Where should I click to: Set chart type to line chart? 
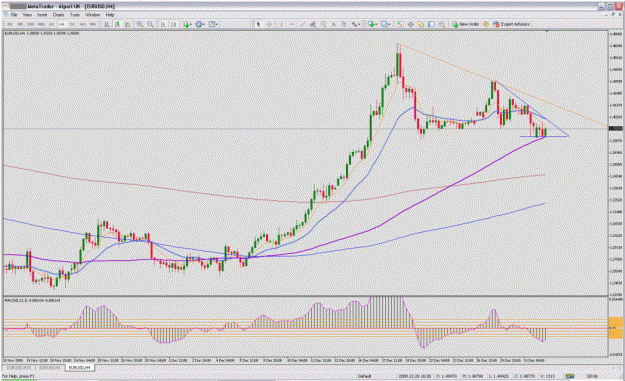128,24
